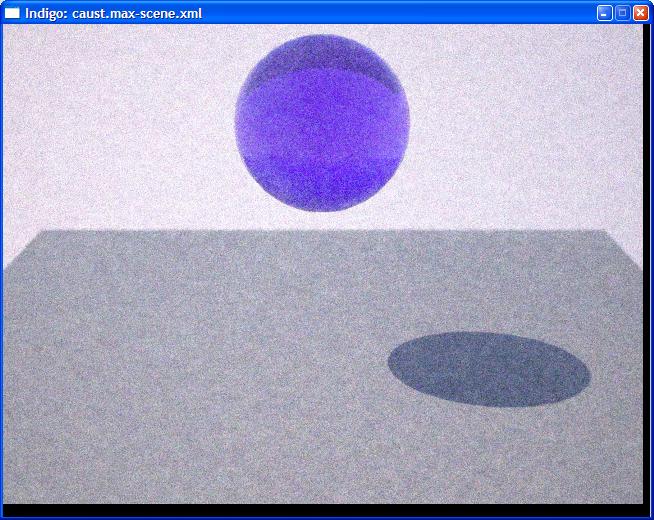Click the black strip below the render
The height and width of the screenshot is (520, 654).
pos(320,510)
